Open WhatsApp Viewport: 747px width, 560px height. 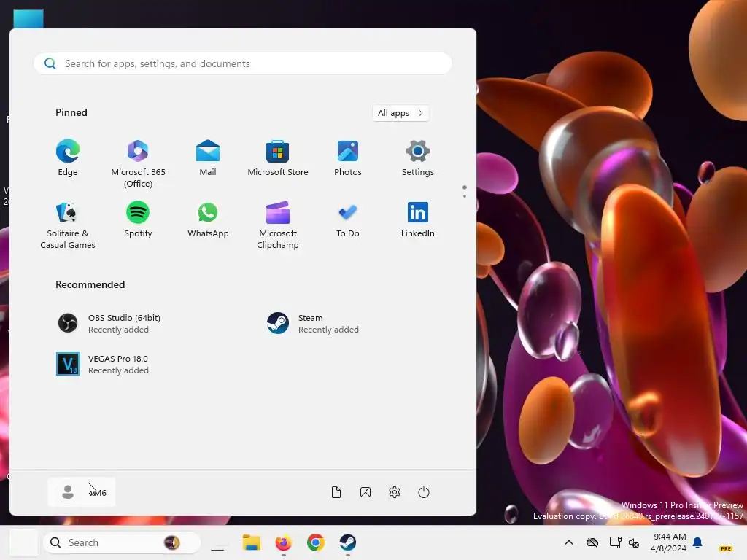tap(208, 220)
